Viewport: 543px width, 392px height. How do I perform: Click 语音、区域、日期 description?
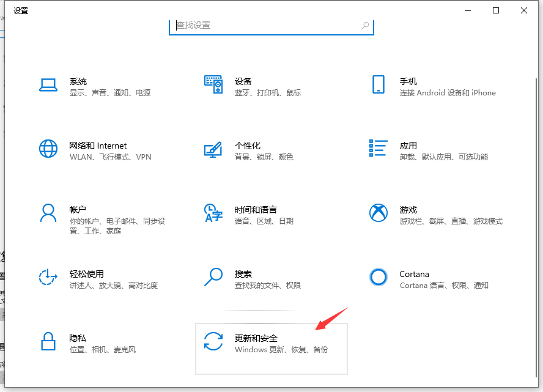coord(264,221)
